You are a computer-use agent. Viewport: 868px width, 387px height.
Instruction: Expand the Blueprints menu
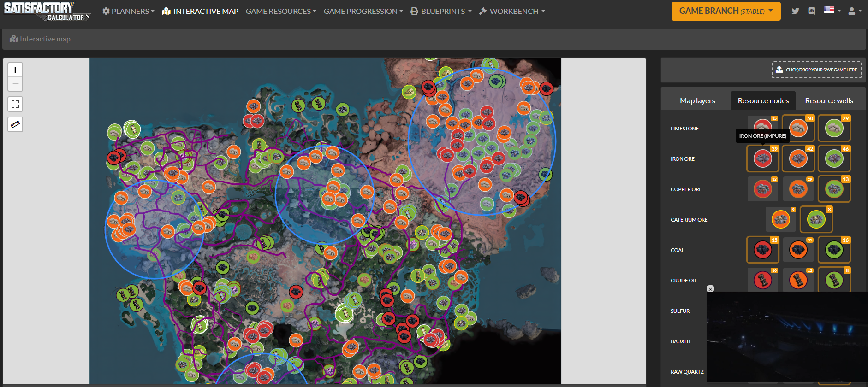click(441, 11)
